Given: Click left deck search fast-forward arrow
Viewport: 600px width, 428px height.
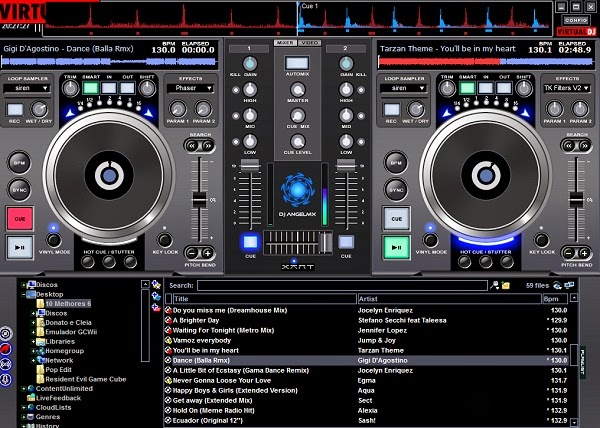Looking at the screenshot, I should [x=207, y=146].
